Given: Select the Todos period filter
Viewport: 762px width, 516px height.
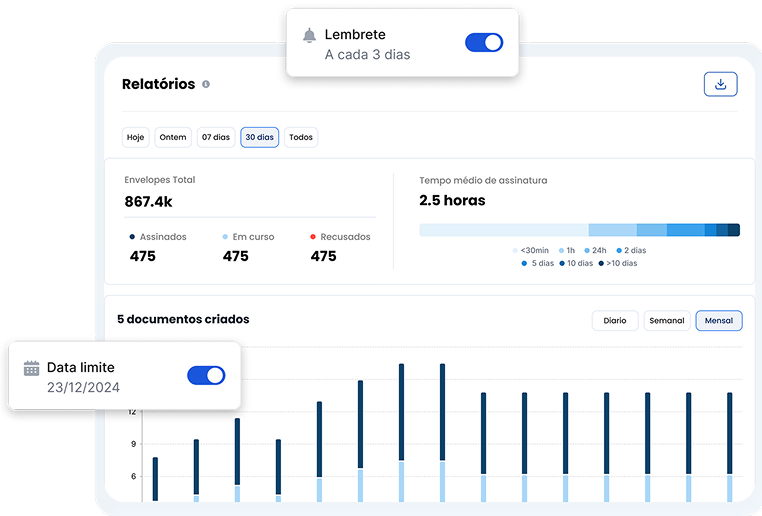Looking at the screenshot, I should tap(301, 137).
